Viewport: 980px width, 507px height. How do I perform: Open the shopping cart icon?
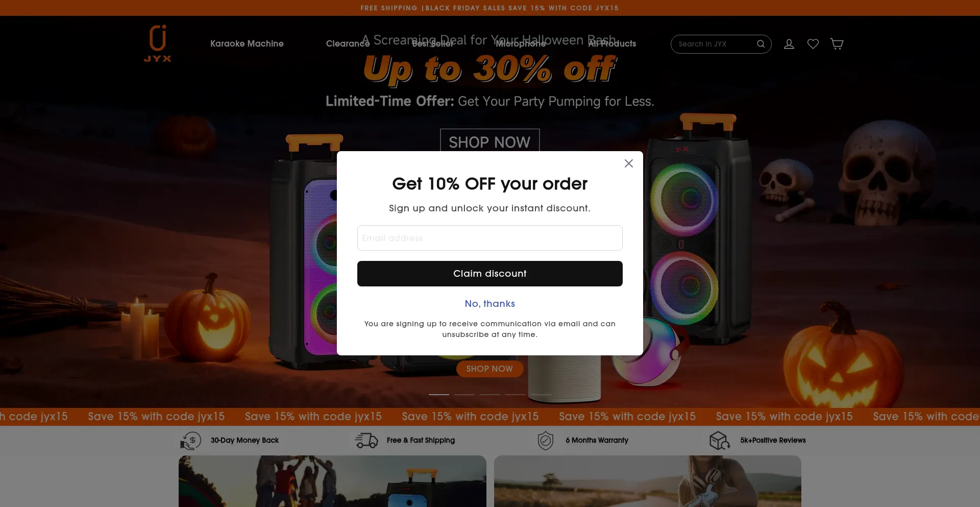(837, 44)
